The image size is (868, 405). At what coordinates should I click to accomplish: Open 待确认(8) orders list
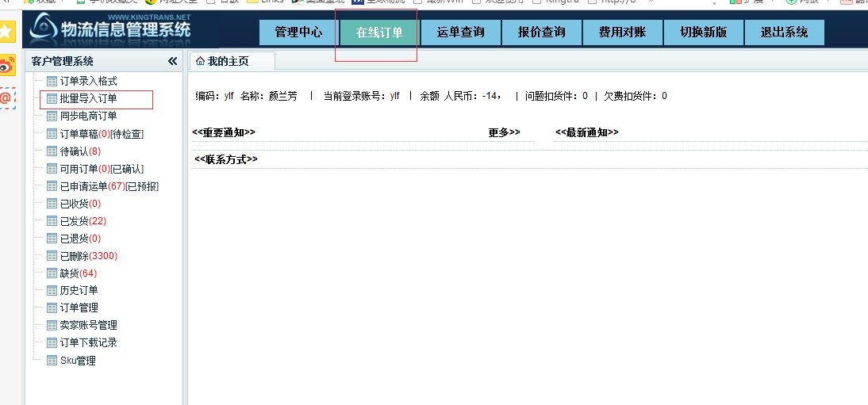coord(80,151)
